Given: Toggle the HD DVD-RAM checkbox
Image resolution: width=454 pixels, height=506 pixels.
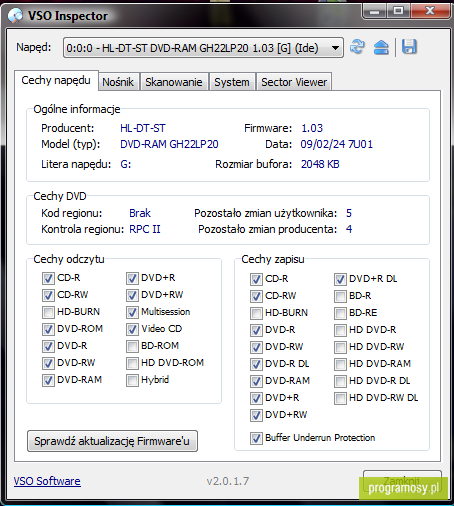Looking at the screenshot, I should point(340,364).
